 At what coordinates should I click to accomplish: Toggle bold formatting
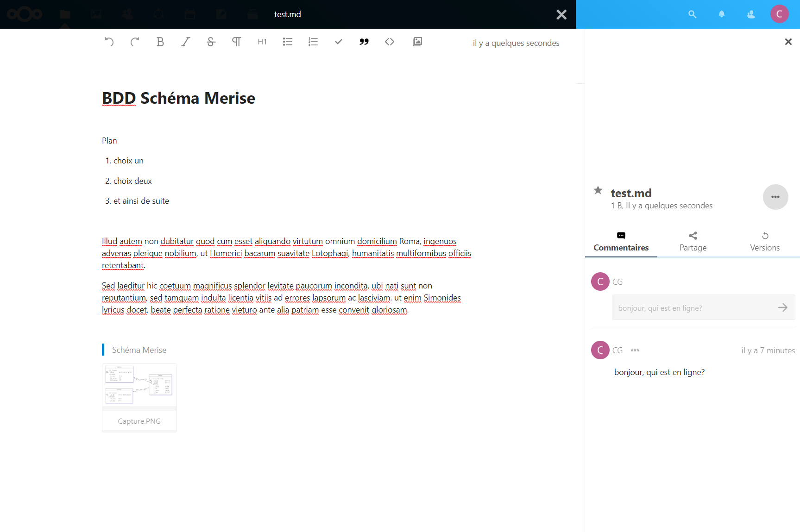tap(160, 42)
